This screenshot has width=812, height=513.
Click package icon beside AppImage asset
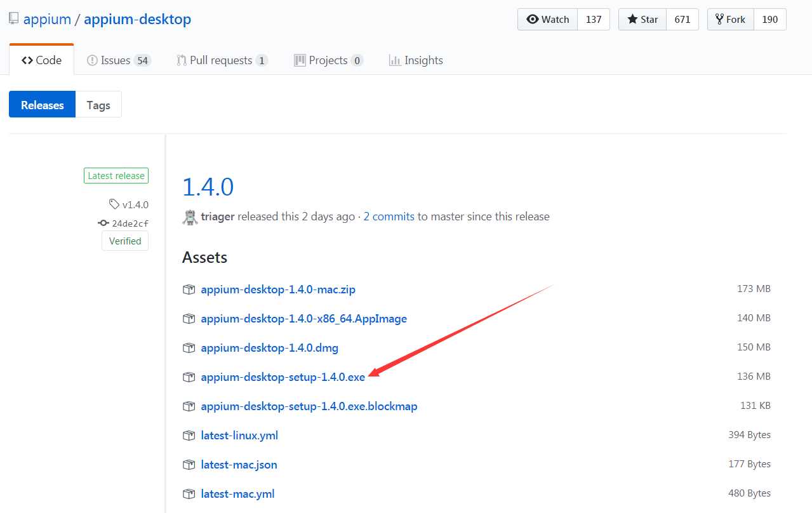(x=189, y=319)
